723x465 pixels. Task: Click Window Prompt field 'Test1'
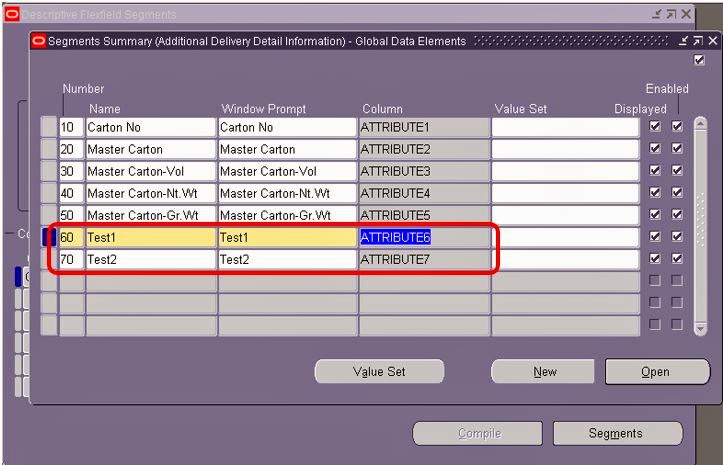tap(287, 237)
